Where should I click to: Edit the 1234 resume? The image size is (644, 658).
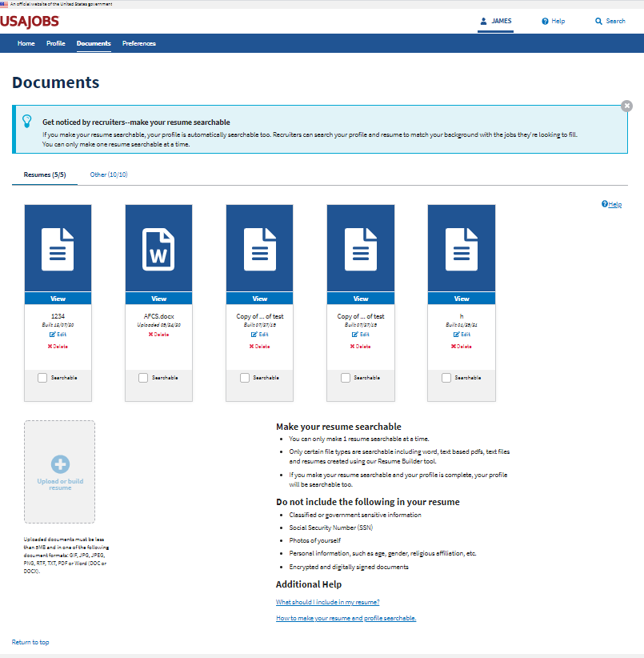[58, 335]
